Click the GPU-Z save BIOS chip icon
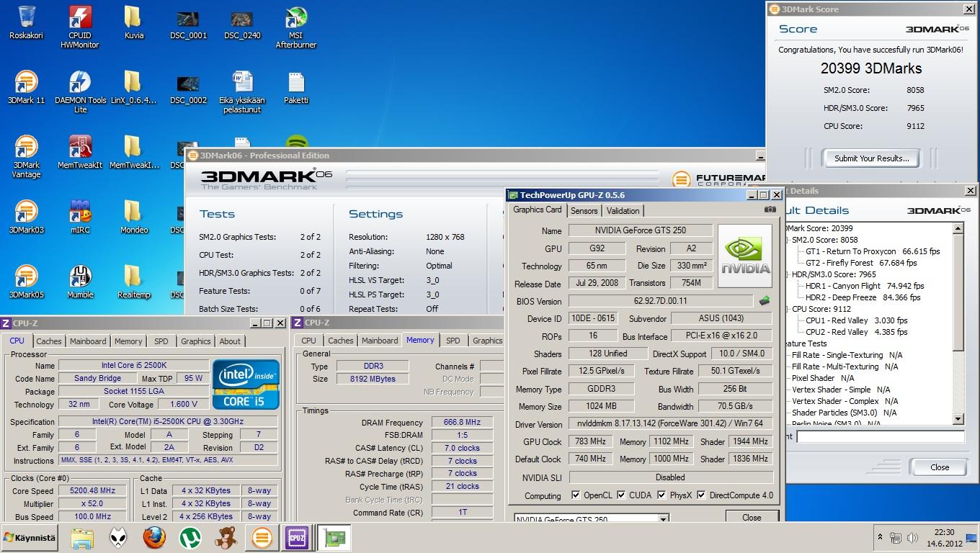 [x=765, y=301]
